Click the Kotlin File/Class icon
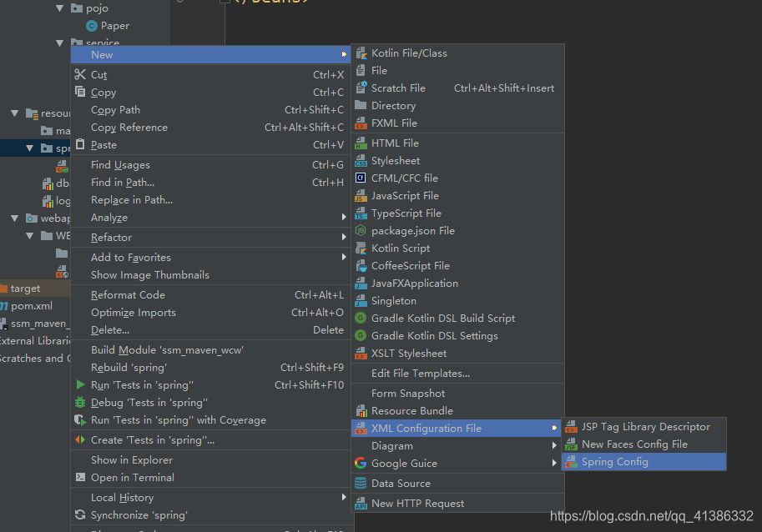This screenshot has height=532, width=762. coord(361,53)
